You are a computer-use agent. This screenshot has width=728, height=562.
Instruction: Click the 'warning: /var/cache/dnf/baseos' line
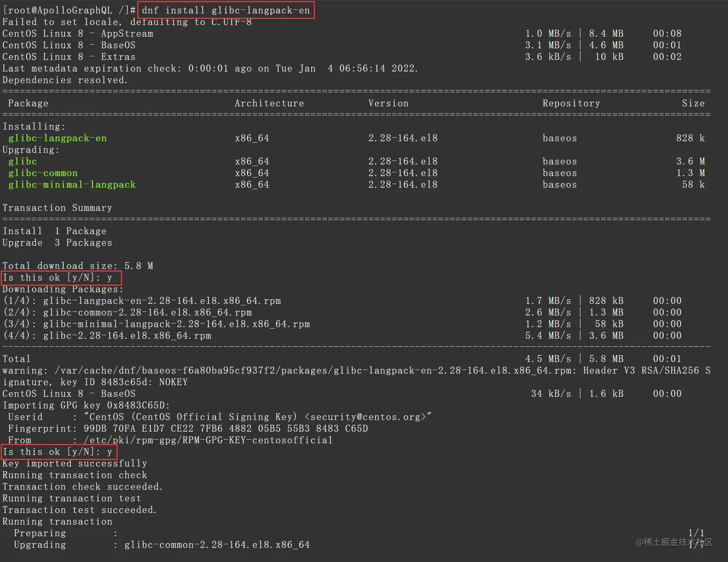click(356, 370)
